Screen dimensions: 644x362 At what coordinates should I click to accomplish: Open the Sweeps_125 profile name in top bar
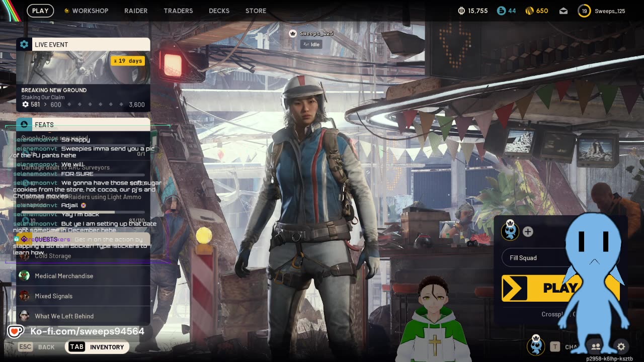tap(610, 11)
